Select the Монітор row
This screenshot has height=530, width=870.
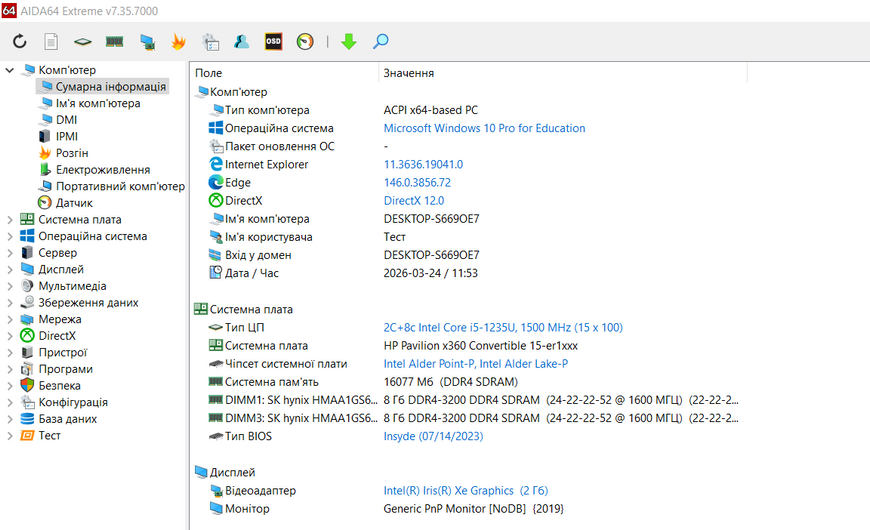[469, 508]
